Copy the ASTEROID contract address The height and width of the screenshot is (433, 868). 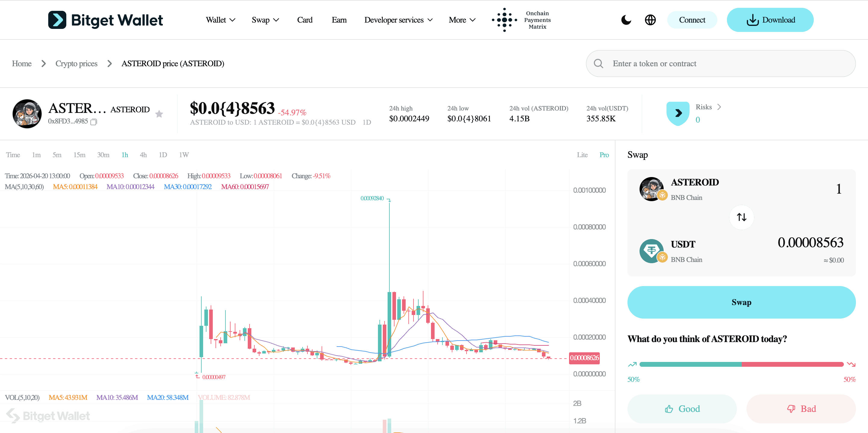pos(94,122)
